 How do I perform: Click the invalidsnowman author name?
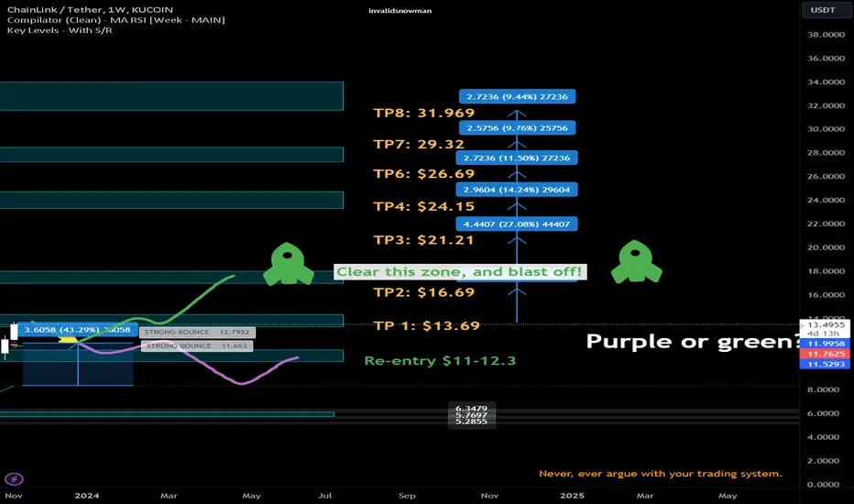400,10
